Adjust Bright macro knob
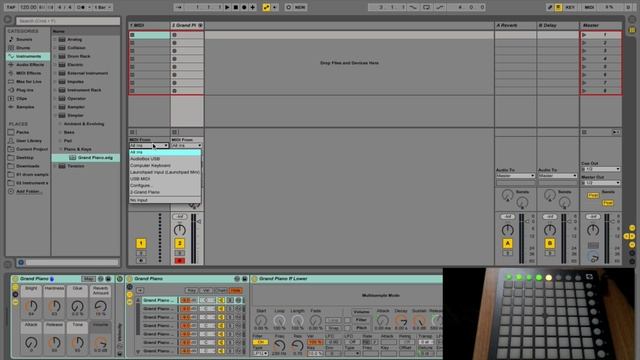 31,306
